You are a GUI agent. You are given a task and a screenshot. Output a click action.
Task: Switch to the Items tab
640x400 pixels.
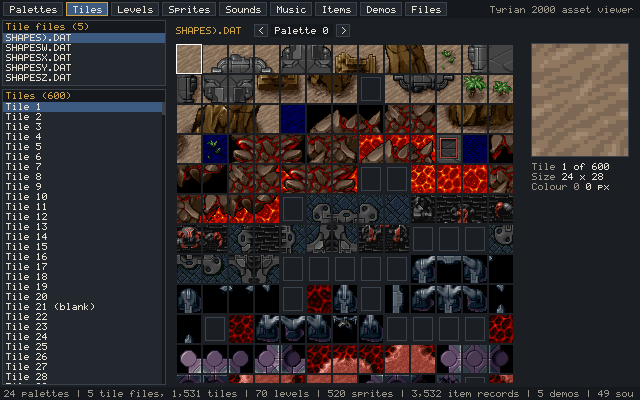[336, 9]
